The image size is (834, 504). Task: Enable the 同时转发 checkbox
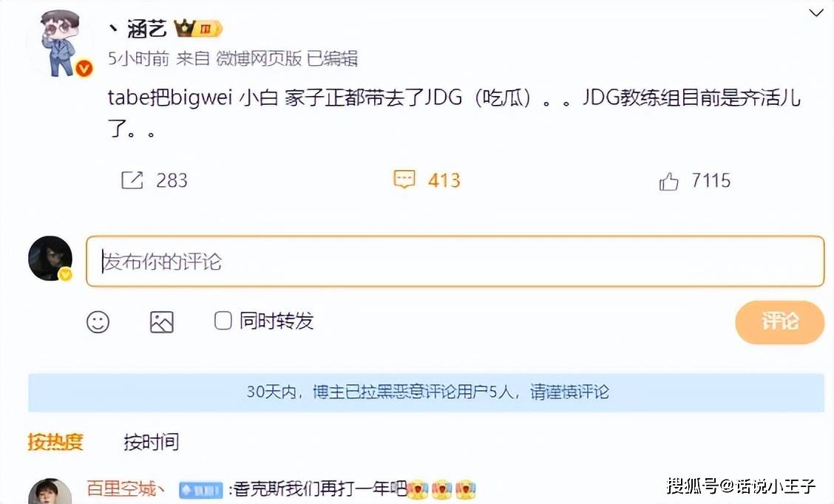223,321
